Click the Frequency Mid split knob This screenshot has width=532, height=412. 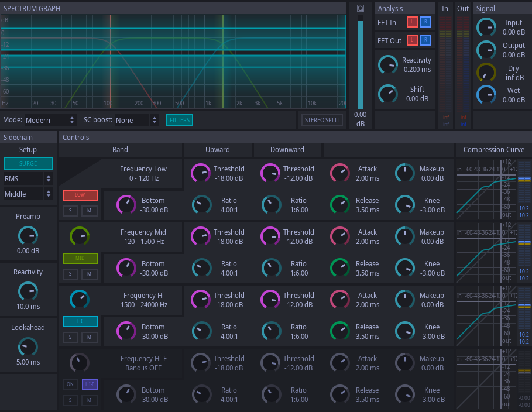click(80, 236)
